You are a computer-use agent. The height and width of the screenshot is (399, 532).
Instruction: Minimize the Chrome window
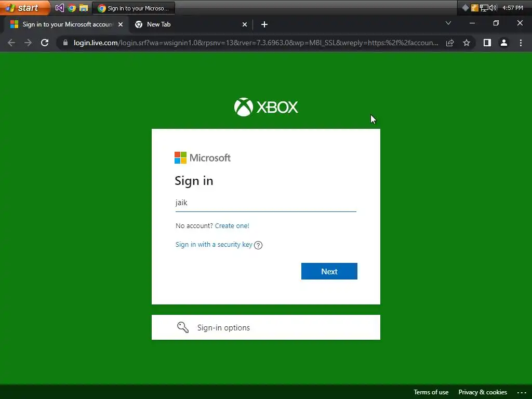pyautogui.click(x=472, y=23)
